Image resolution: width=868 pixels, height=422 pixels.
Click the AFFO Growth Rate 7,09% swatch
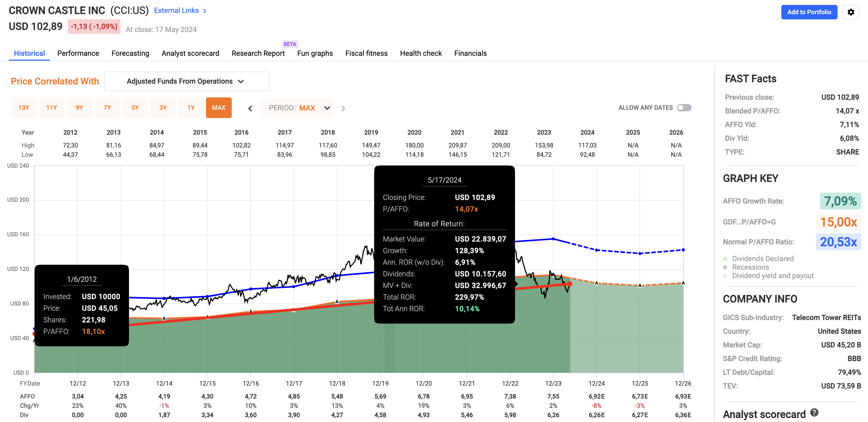pos(840,201)
